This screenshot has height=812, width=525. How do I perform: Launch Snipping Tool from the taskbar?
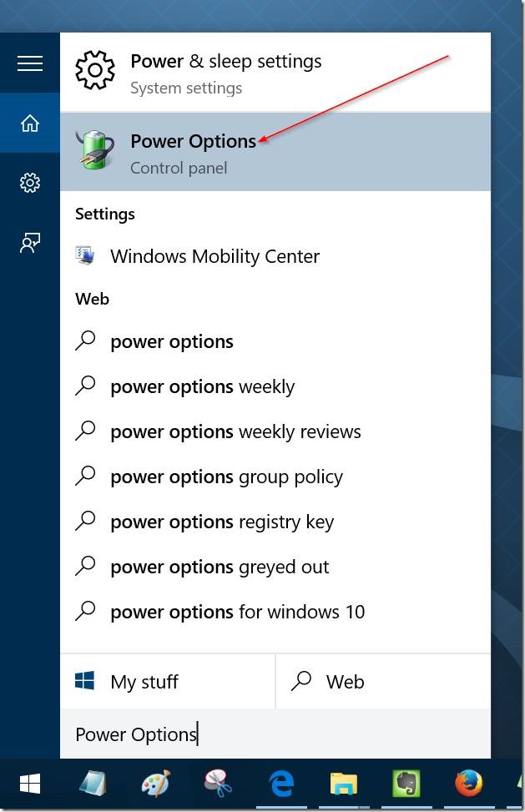pos(217,784)
